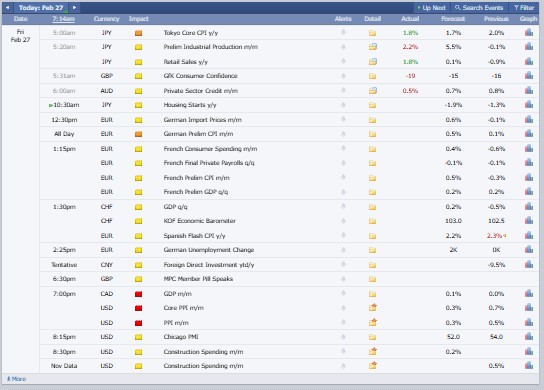The height and width of the screenshot is (390, 544).
Task: Click red impact marker for CAD GDP m/m
Action: (x=138, y=294)
